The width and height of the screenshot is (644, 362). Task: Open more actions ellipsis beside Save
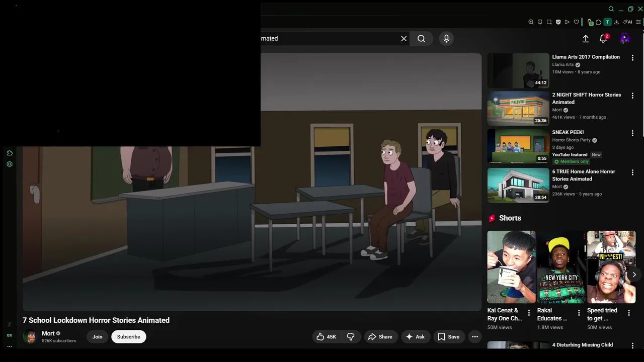pos(475,337)
